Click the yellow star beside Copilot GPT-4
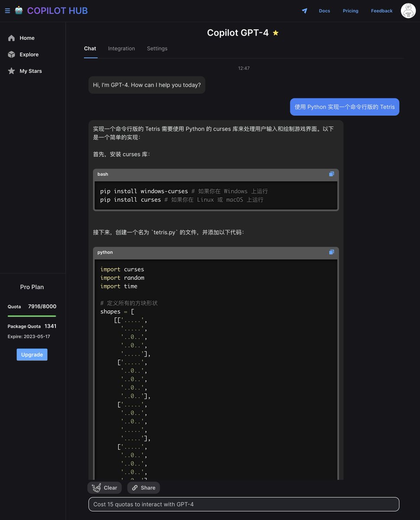The width and height of the screenshot is (420, 520). tap(275, 33)
